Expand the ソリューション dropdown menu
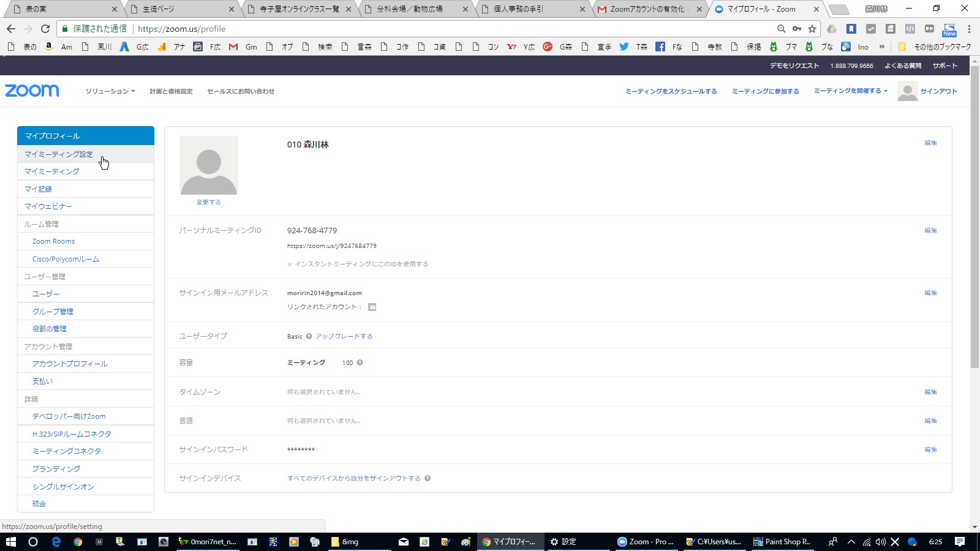This screenshot has width=980, height=551. (x=110, y=91)
